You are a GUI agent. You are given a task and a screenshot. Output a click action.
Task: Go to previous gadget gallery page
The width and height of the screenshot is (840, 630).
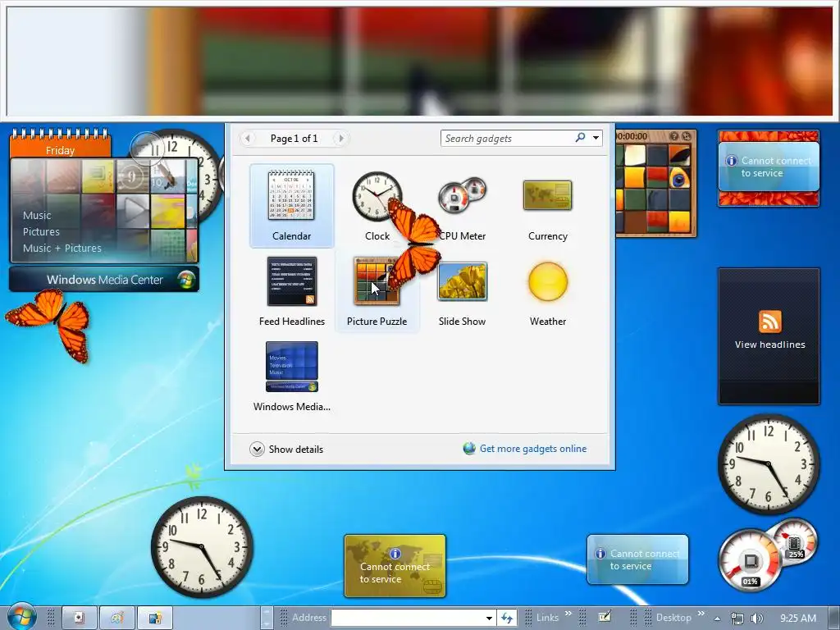(x=248, y=138)
